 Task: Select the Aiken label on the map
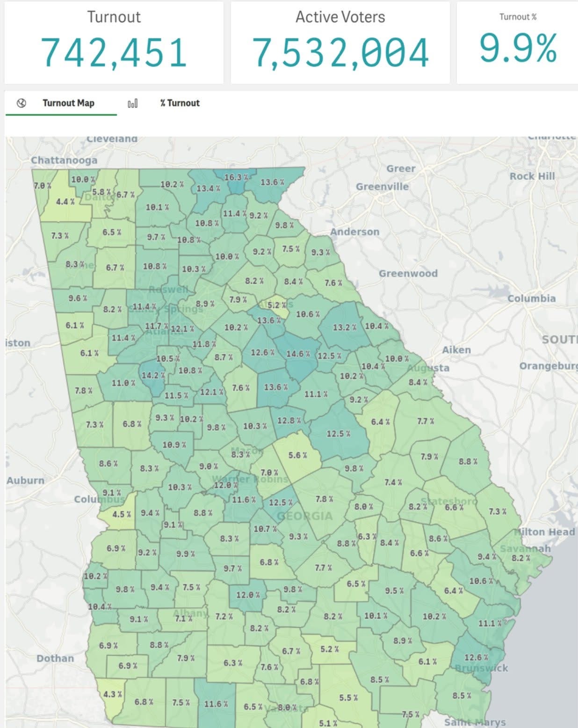[x=456, y=349]
